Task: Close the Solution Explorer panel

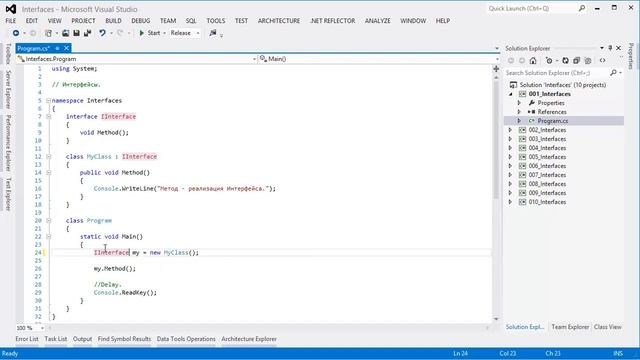Action: 619,48
